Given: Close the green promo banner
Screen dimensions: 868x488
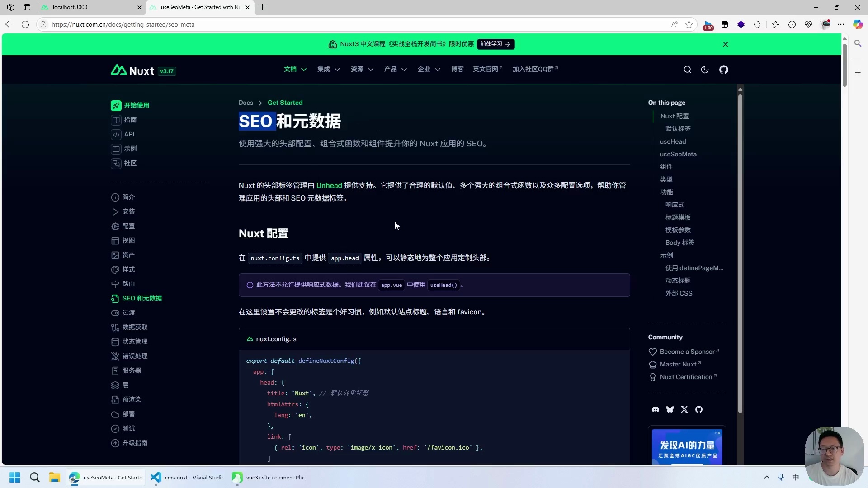Looking at the screenshot, I should 725,44.
